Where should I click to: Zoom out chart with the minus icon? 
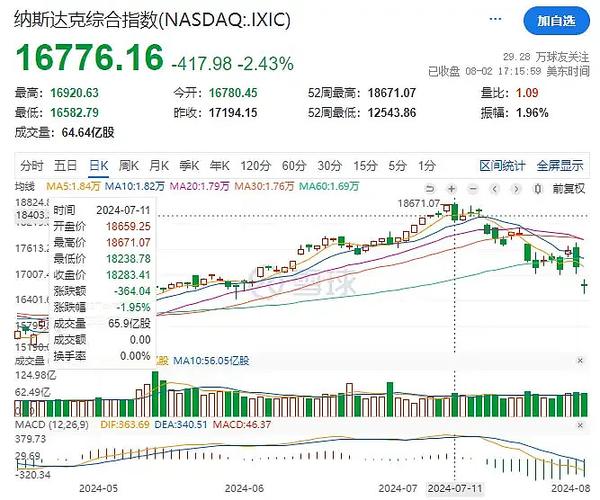click(x=473, y=189)
